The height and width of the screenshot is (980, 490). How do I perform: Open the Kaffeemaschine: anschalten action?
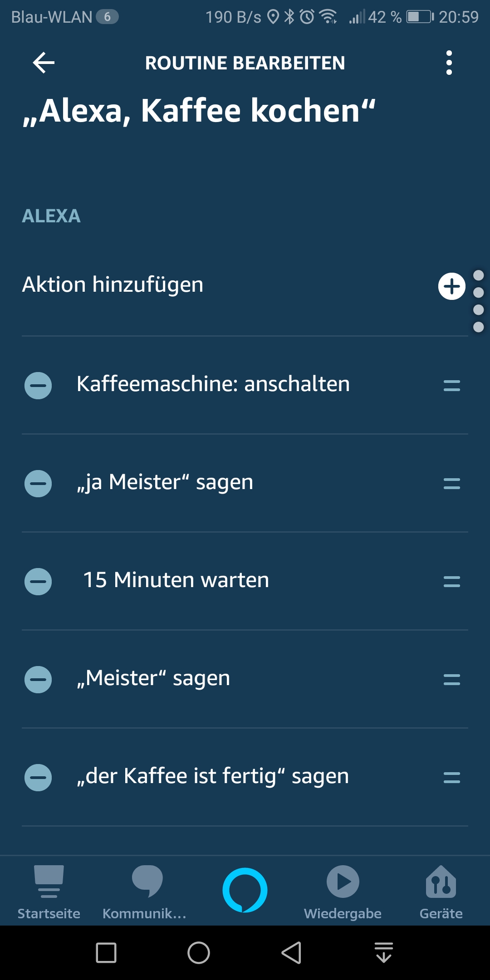[x=213, y=384]
